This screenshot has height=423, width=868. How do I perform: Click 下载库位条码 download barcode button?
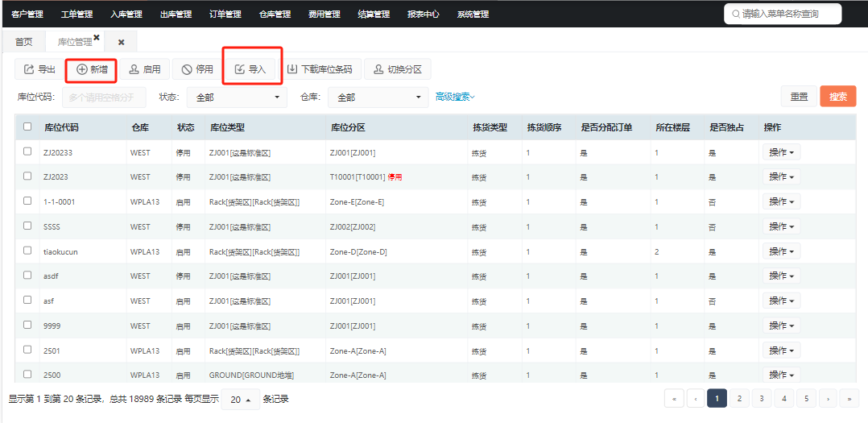[x=320, y=69]
